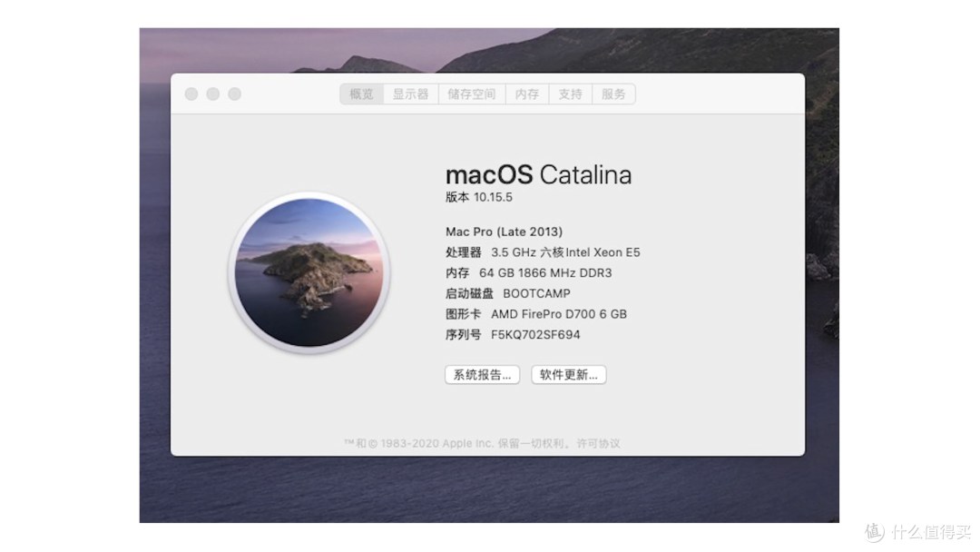980x552 pixels.
Task: Open the 服务 tab
Action: pos(613,94)
